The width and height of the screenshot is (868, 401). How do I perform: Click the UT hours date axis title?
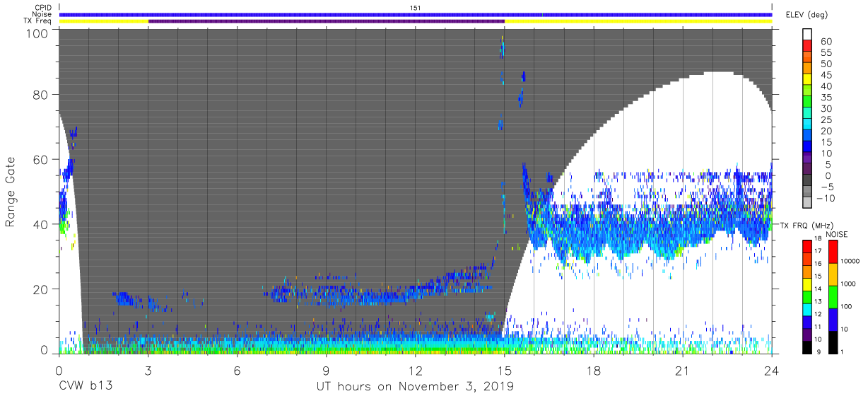(415, 387)
